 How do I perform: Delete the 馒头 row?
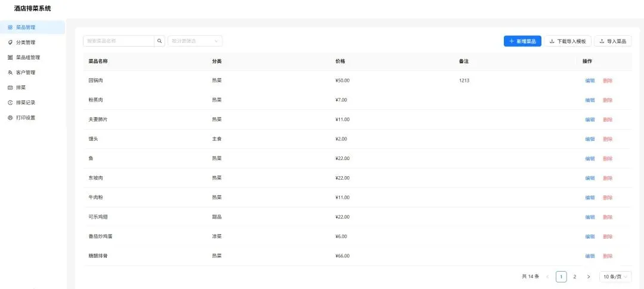(608, 139)
